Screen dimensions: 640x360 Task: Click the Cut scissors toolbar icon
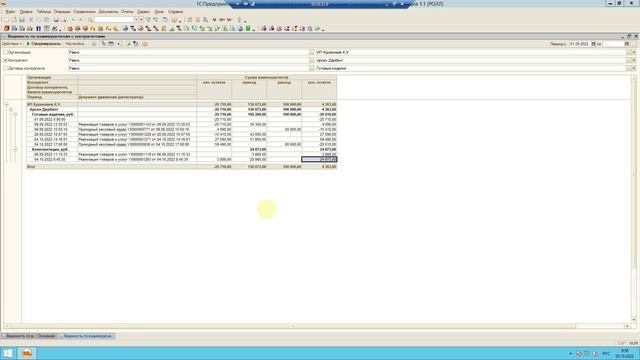(x=31, y=20)
